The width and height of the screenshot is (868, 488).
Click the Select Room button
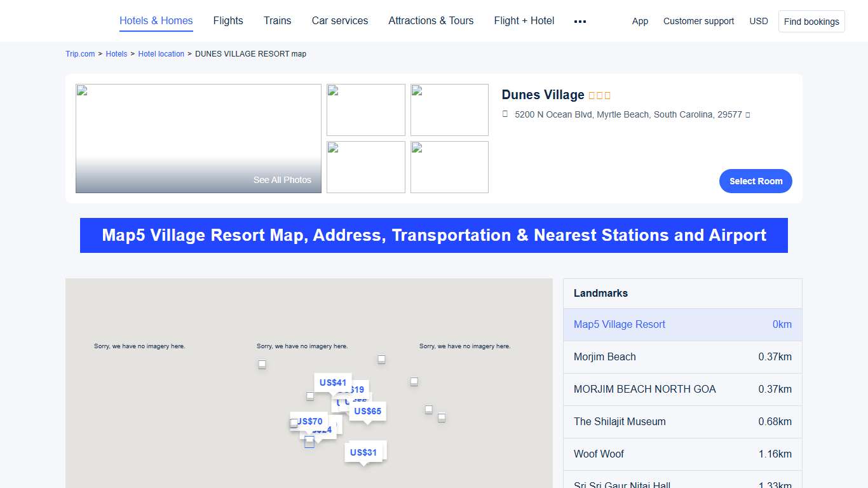[756, 181]
